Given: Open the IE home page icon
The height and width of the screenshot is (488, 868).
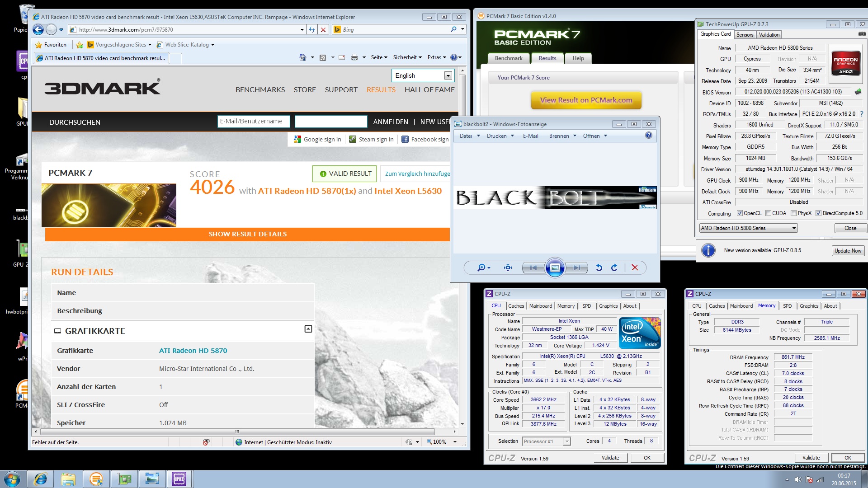Looking at the screenshot, I should click(x=303, y=57).
